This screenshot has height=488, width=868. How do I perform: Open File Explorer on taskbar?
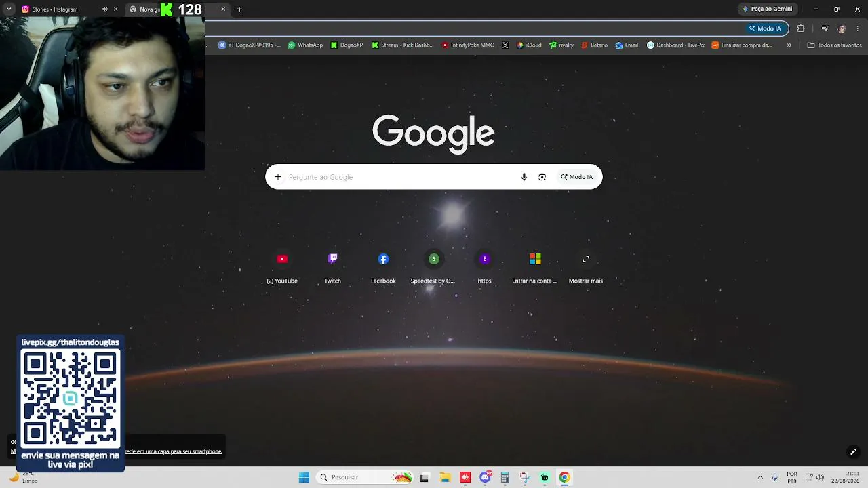tap(445, 477)
